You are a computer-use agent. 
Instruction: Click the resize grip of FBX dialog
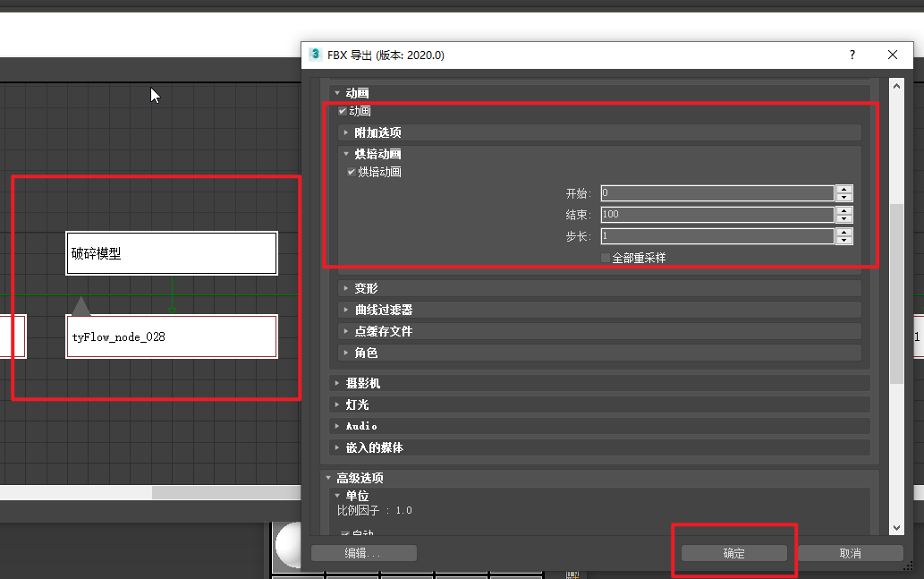[x=908, y=566]
